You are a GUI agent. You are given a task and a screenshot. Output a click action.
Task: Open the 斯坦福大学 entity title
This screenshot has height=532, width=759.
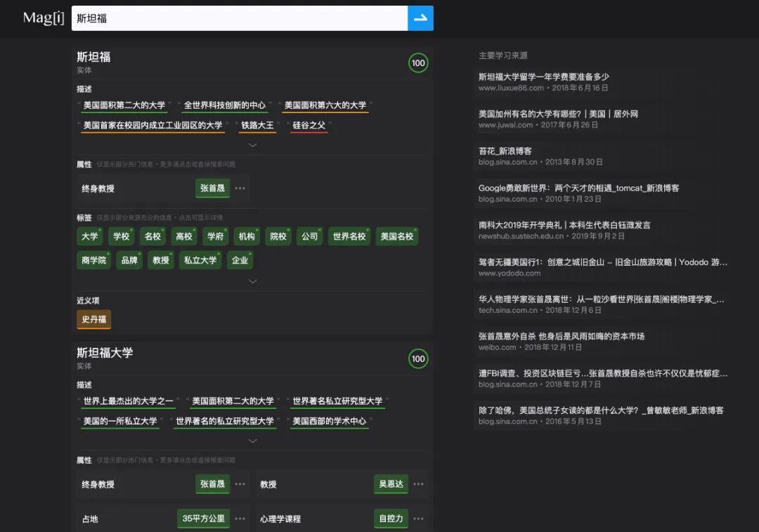click(x=105, y=352)
